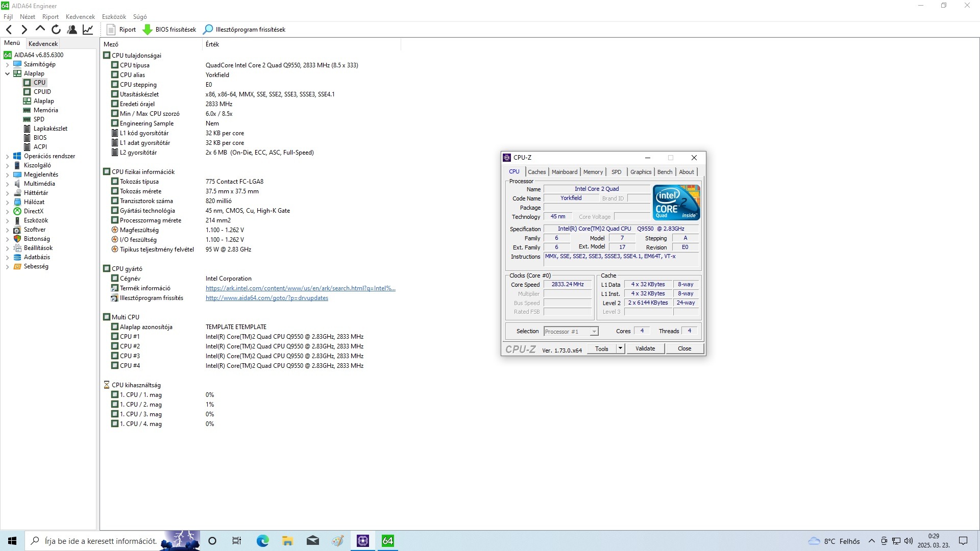Click Illesztőprogram frissítések toolbar button
Image resolution: width=980 pixels, height=551 pixels.
point(244,30)
